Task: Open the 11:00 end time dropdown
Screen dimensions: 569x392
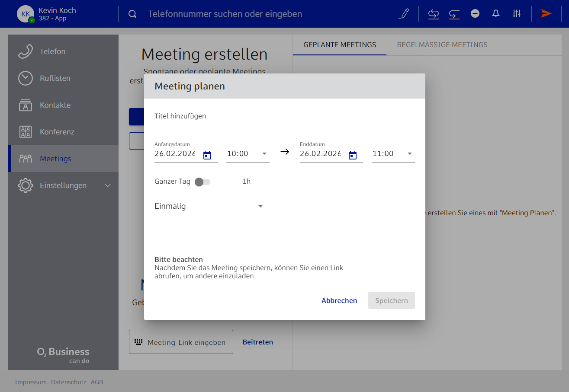Action: click(x=393, y=154)
